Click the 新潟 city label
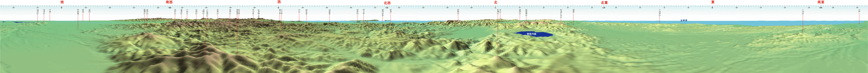Screen dimensions: 868x73 pyautogui.click(x=391, y=10)
